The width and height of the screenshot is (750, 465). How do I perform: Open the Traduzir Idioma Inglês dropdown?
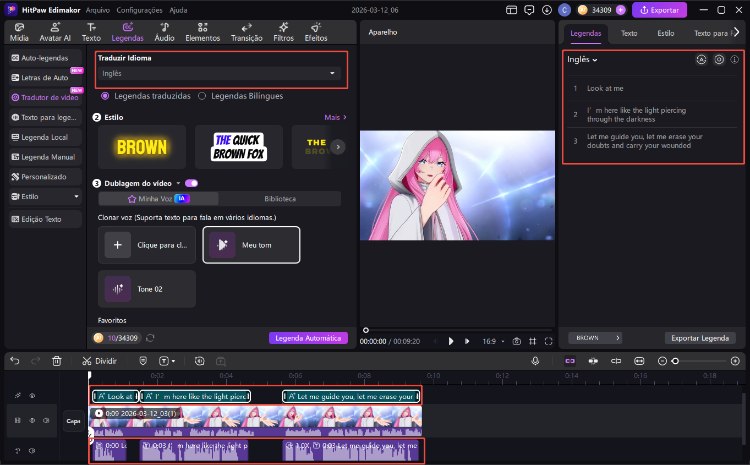point(218,74)
